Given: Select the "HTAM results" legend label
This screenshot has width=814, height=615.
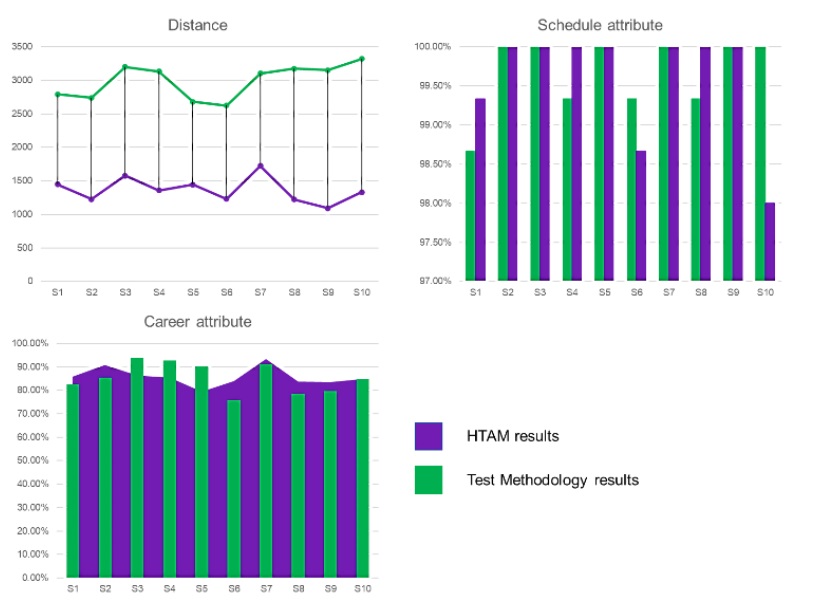Looking at the screenshot, I should coord(512,436).
